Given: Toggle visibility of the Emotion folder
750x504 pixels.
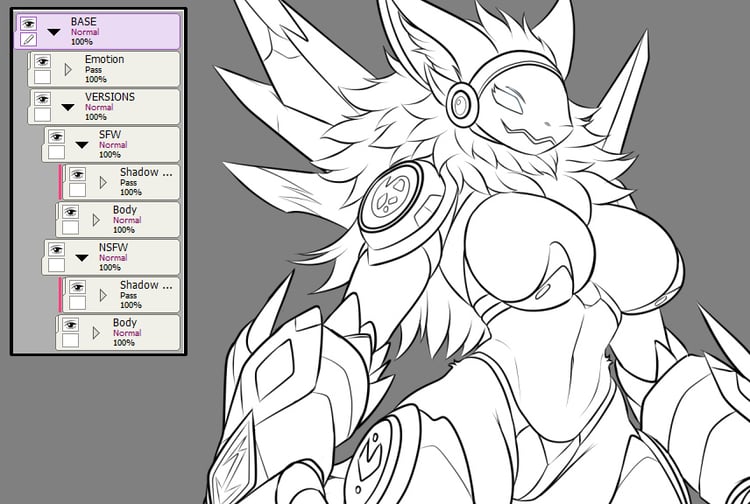Looking at the screenshot, I should click(43, 61).
